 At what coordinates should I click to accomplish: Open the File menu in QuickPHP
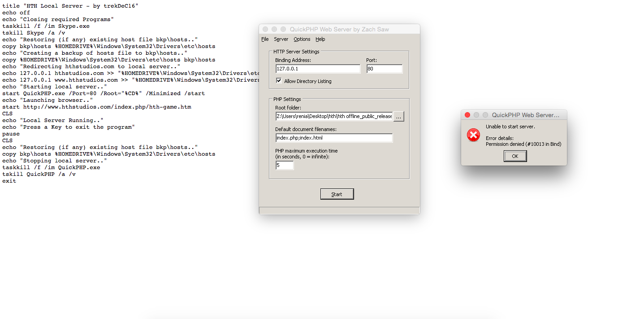(x=265, y=39)
